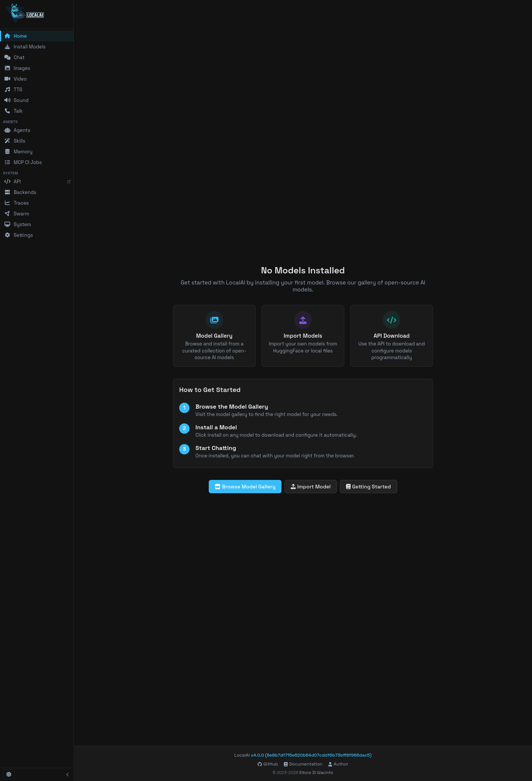532x781 pixels.
Task: Click the "Start Chatting" step heading
Action: click(216, 448)
